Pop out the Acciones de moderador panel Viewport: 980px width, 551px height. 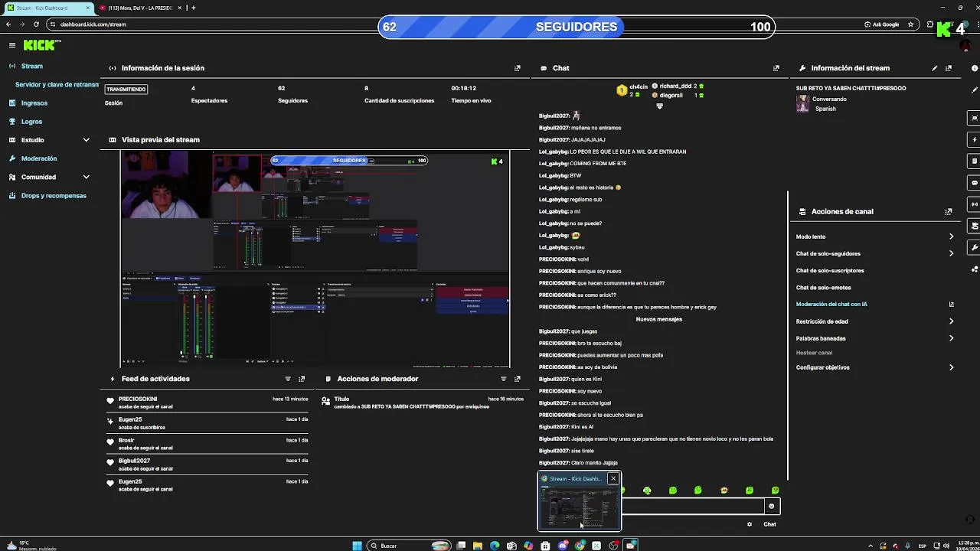click(x=518, y=379)
